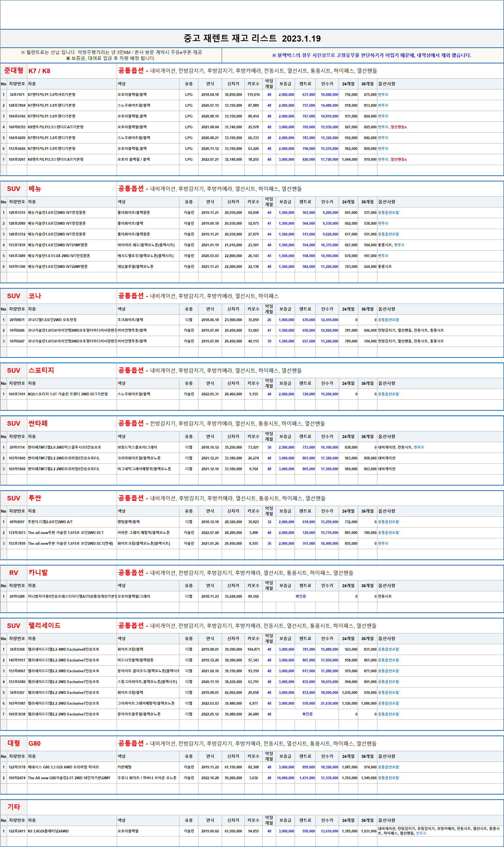Click the title '중고 재렌트 재고 리스트 2023.1.19'
Viewport: 504px width, 847px height.
pyautogui.click(x=252, y=38)
